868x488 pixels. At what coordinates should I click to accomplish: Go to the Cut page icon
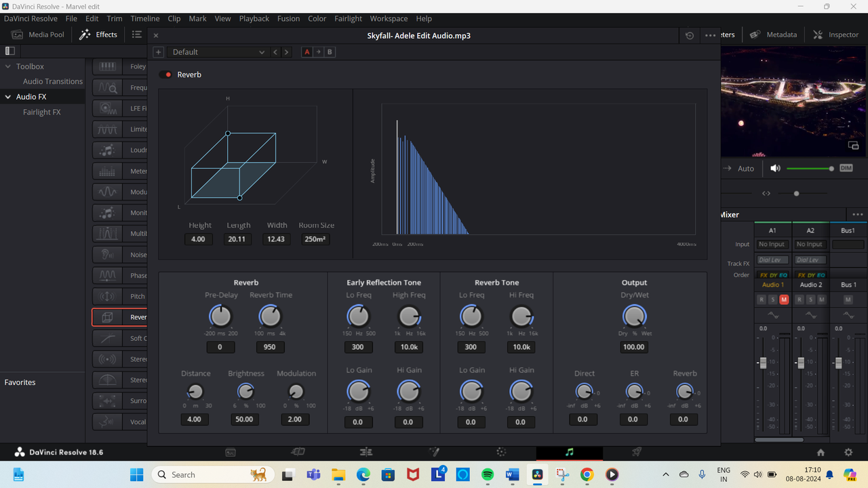coord(298,452)
